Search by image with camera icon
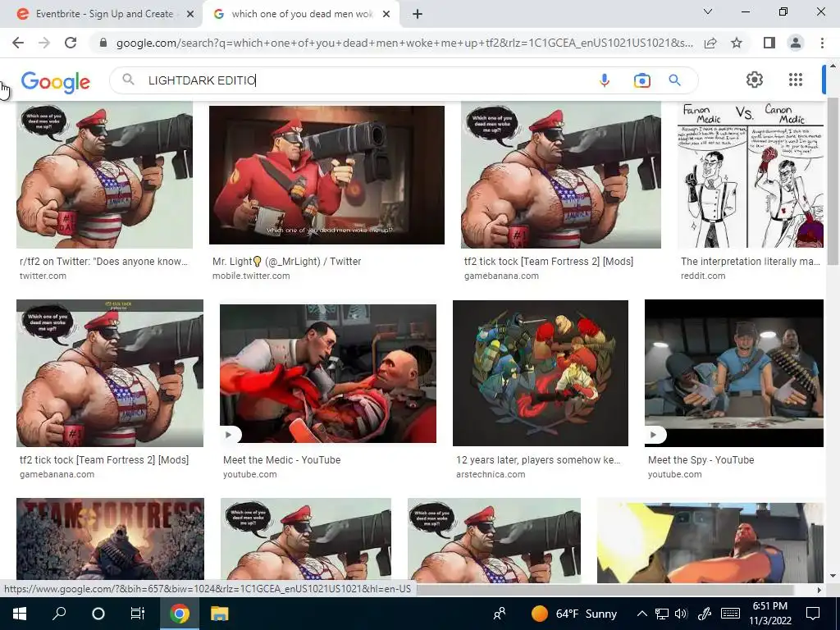840x630 pixels. pos(641,80)
